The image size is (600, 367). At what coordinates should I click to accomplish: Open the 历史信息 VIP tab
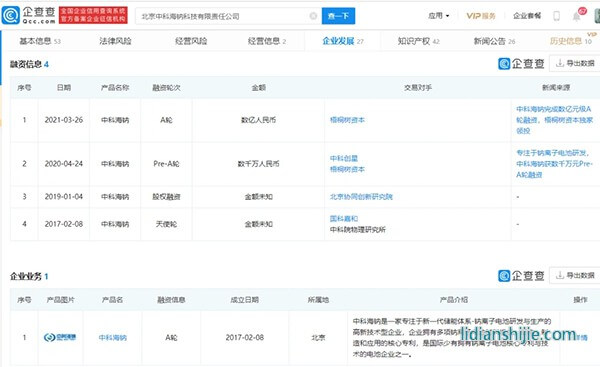571,41
